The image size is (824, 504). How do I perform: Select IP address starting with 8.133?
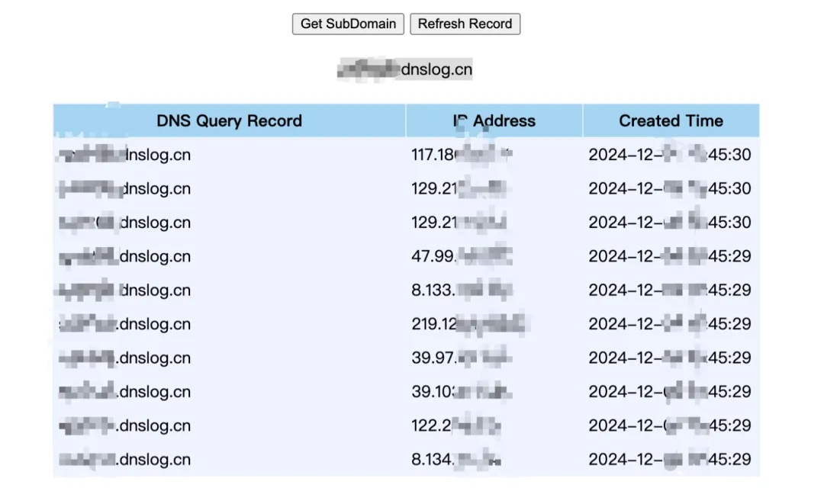462,290
